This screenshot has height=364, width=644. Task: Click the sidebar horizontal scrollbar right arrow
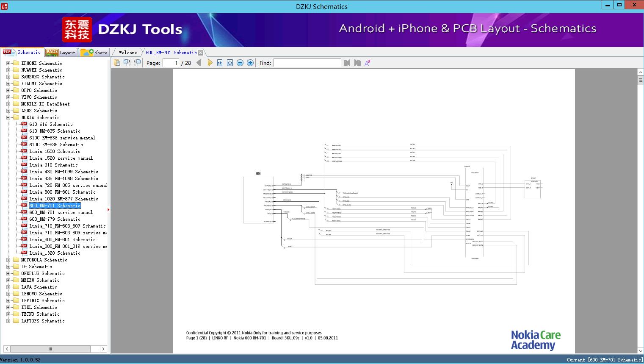click(x=103, y=349)
